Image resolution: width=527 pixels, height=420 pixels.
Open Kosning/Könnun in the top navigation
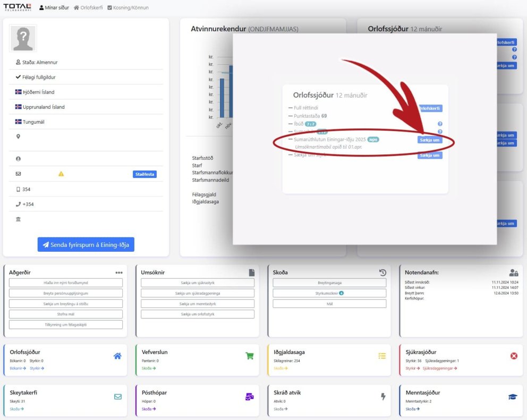click(127, 8)
